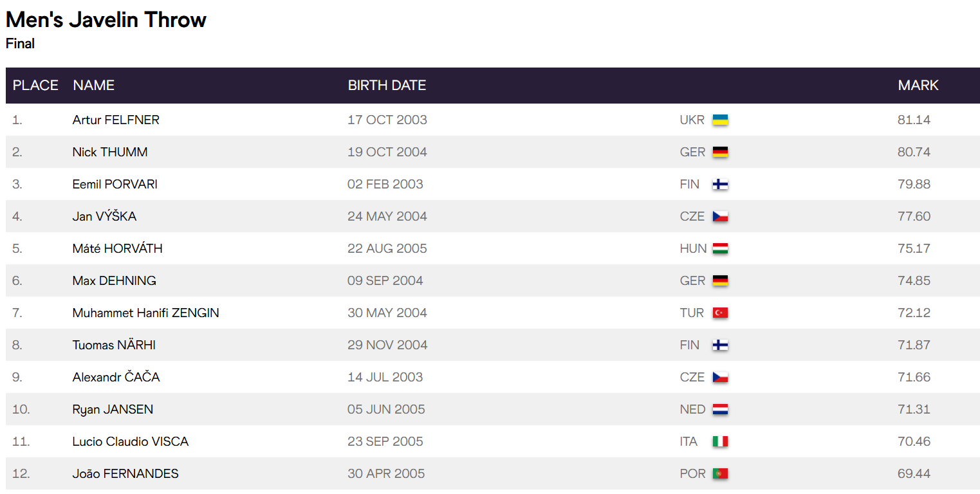Viewport: 980px width, 494px height.
Task: Select the Alexandr ČAČA name
Action: pos(116,377)
